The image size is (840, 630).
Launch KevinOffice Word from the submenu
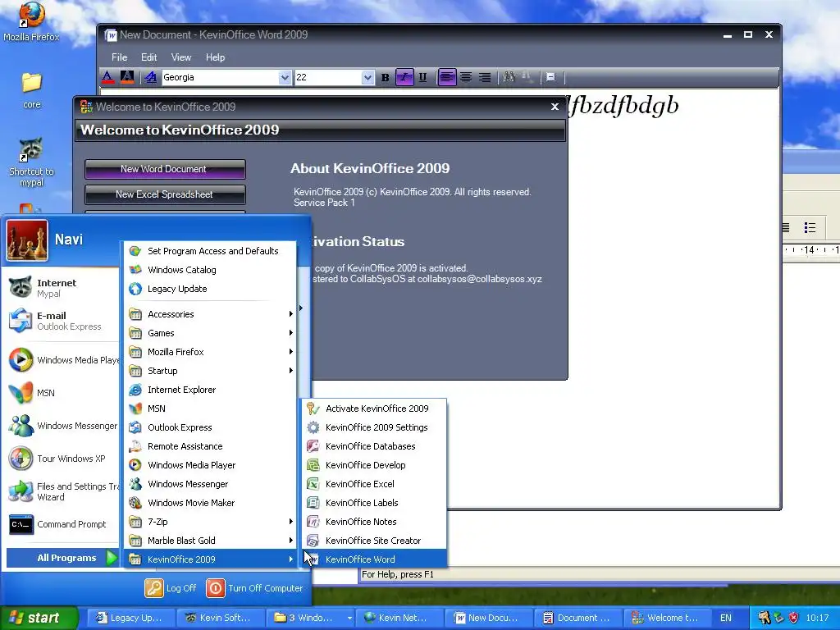click(x=374, y=559)
